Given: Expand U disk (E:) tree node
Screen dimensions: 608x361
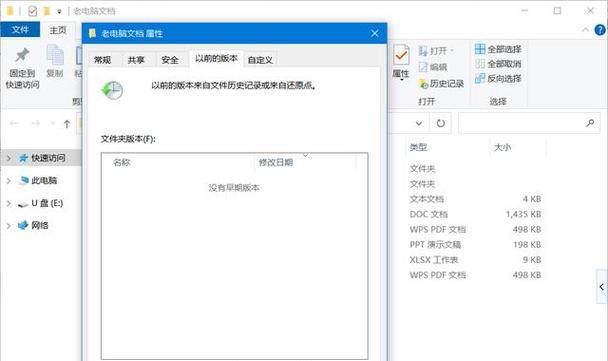Looking at the screenshot, I should pos(9,203).
